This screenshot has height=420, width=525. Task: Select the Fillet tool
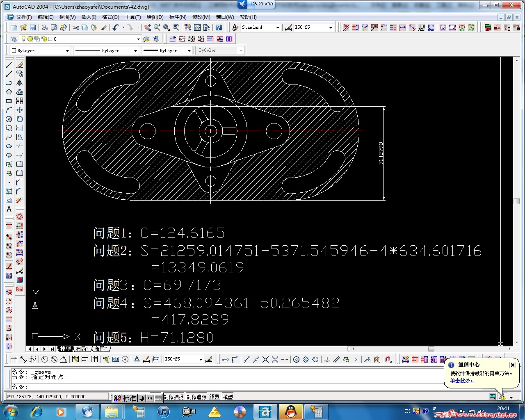[20, 191]
